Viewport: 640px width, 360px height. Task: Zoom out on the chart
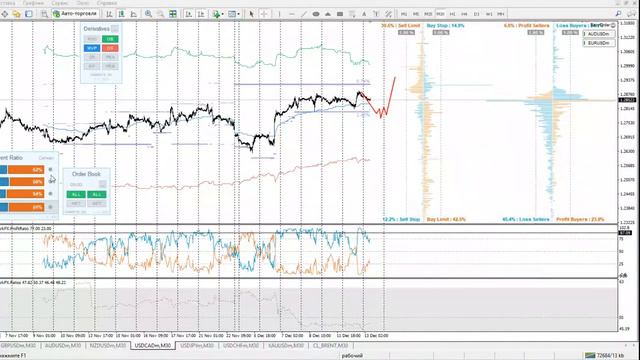click(161, 14)
